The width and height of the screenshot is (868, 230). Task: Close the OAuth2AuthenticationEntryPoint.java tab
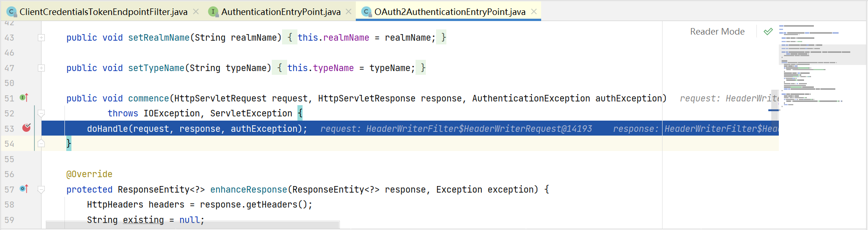click(534, 12)
